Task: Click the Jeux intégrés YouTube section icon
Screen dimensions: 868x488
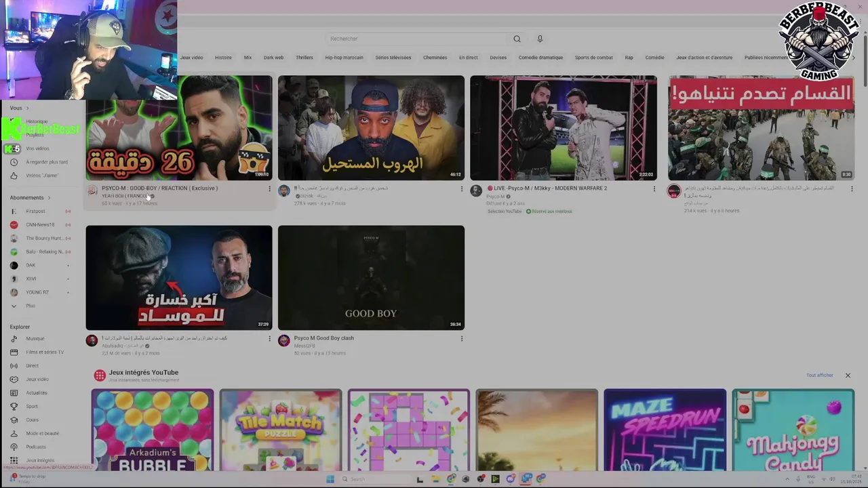Action: [100, 375]
